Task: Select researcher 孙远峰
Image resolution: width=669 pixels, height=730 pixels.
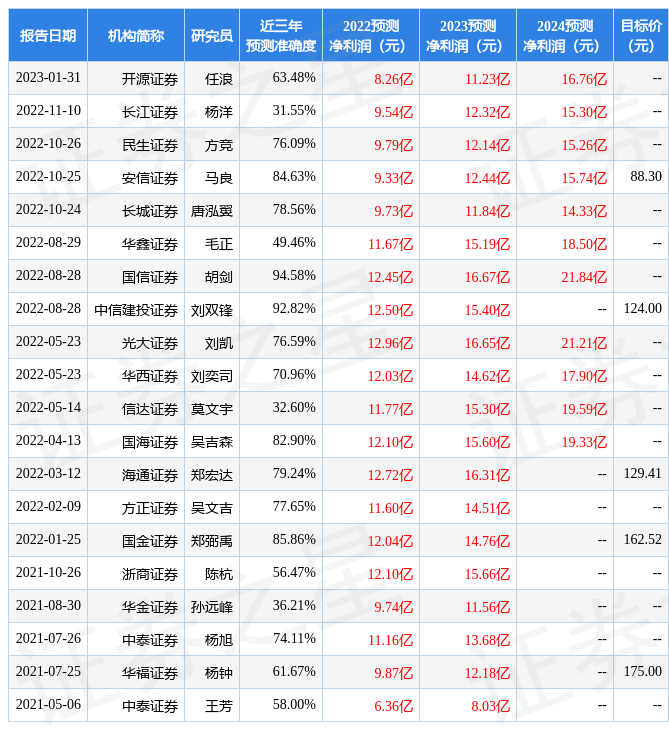Action: [212, 608]
